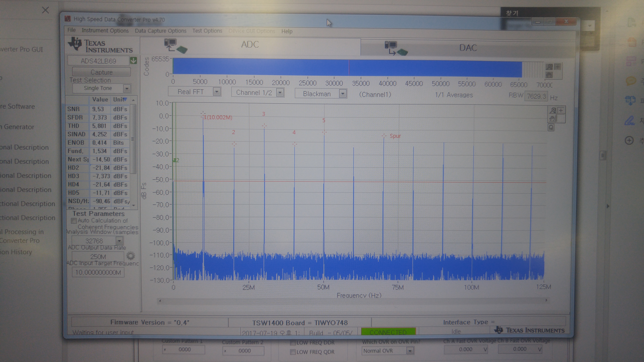Image resolution: width=644 pixels, height=362 pixels.
Task: Open ADC data rate gear settings
Action: coord(130,256)
